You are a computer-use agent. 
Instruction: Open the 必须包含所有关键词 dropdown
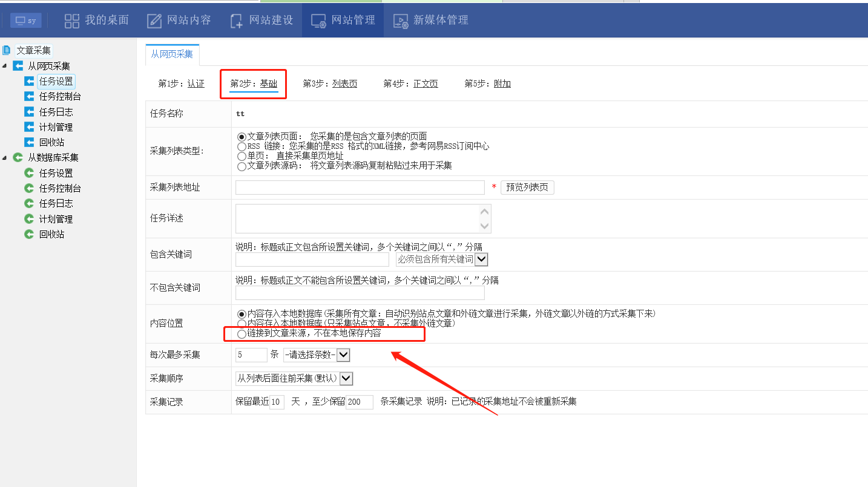481,259
